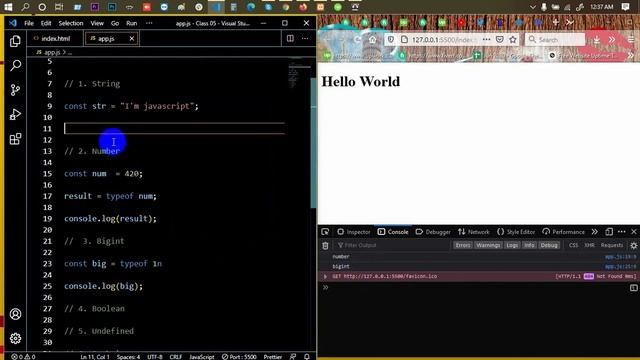
Task: Clear the console output with trash icon
Action: click(x=325, y=245)
